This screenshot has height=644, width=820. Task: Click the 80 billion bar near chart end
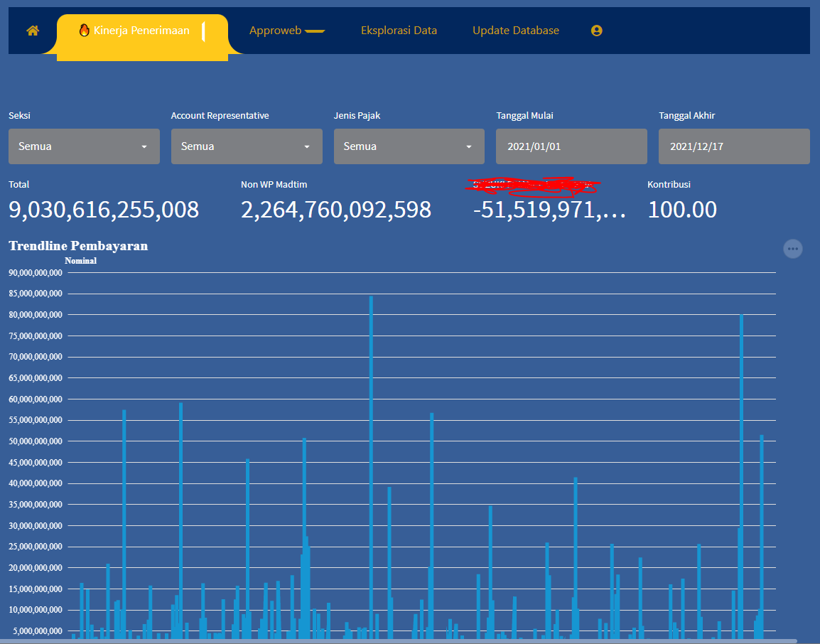(x=742, y=476)
